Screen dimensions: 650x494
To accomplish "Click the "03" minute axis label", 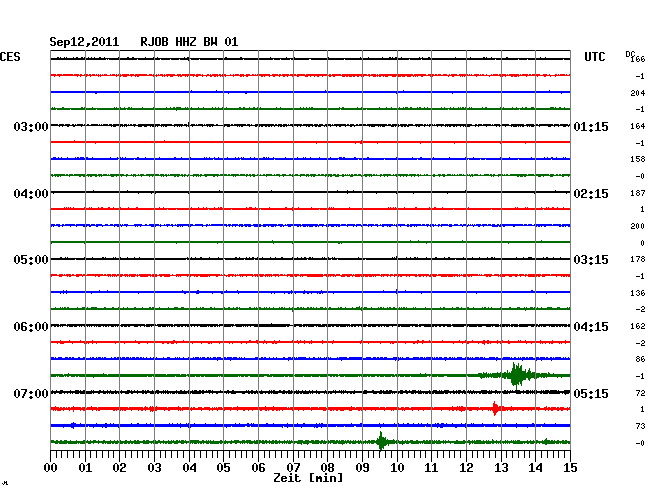I will 155,467.
